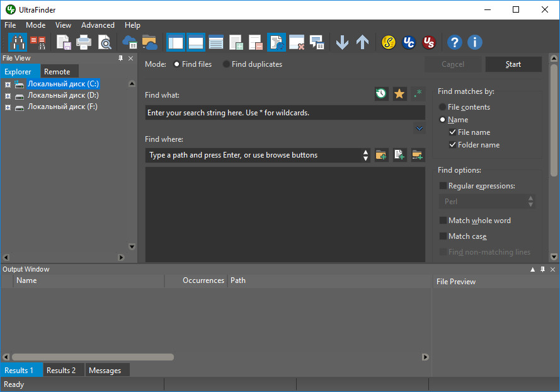Open help with question mark icon
This screenshot has width=560, height=392.
tap(454, 42)
